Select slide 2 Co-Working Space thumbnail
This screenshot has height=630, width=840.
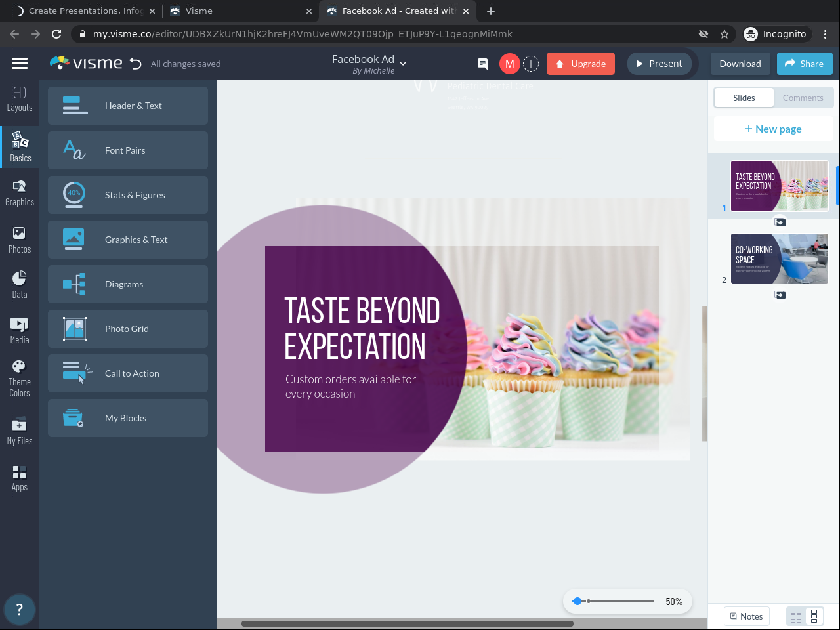780,259
